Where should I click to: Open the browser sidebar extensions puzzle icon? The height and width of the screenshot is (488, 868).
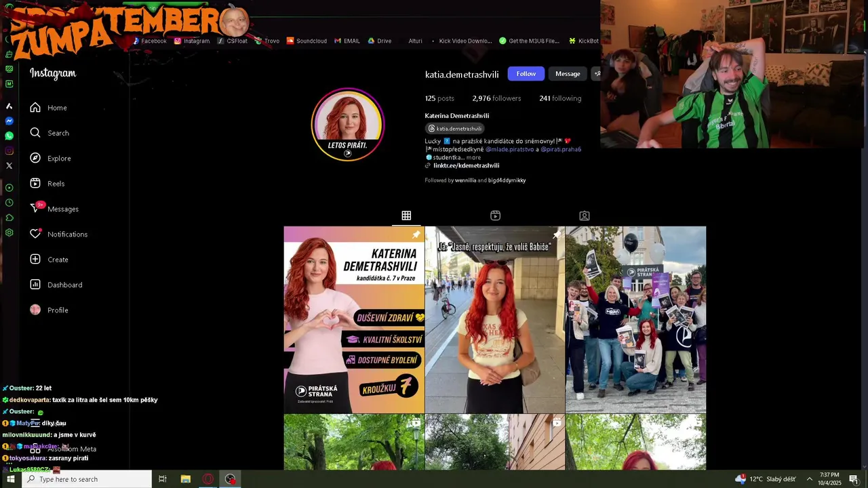tap(9, 218)
